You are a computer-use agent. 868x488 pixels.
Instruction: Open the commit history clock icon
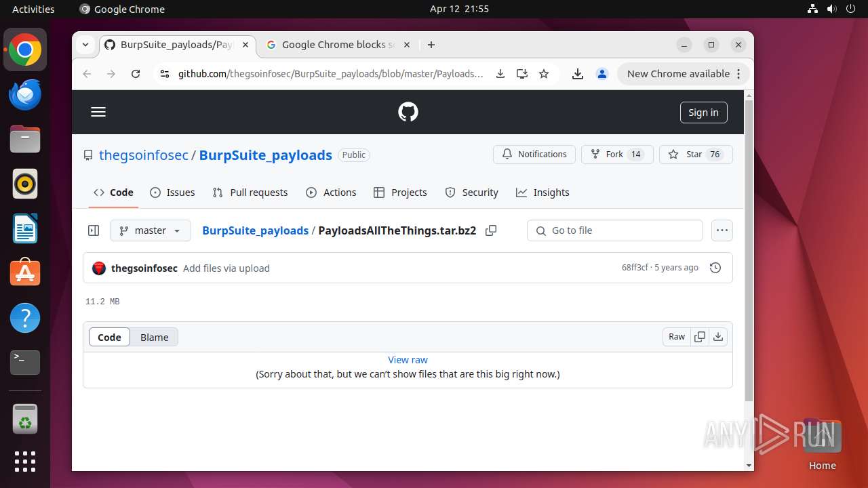[715, 268]
